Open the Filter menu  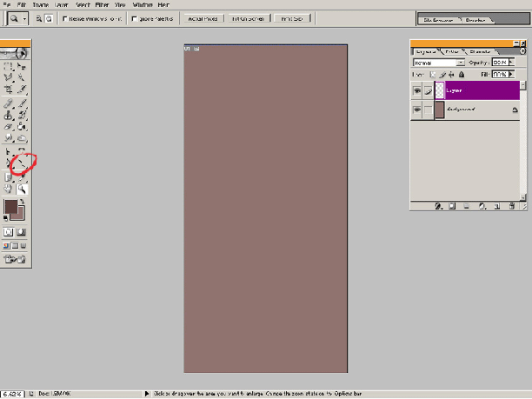click(102, 4)
